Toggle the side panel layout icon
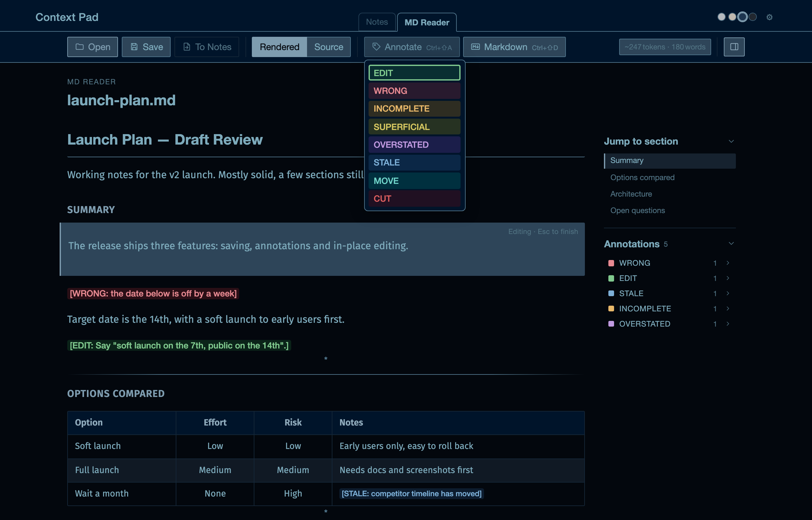 734,47
